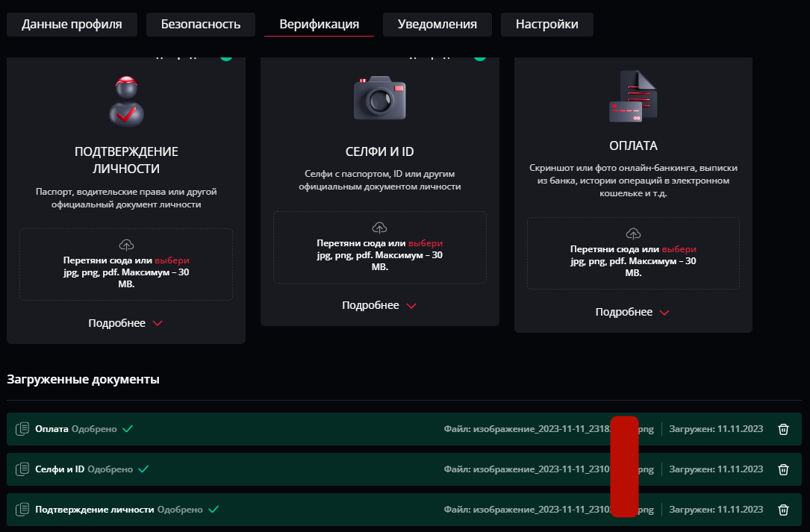Click upload cloud icon under Оплата
This screenshot has width=810, height=532.
[x=633, y=234]
